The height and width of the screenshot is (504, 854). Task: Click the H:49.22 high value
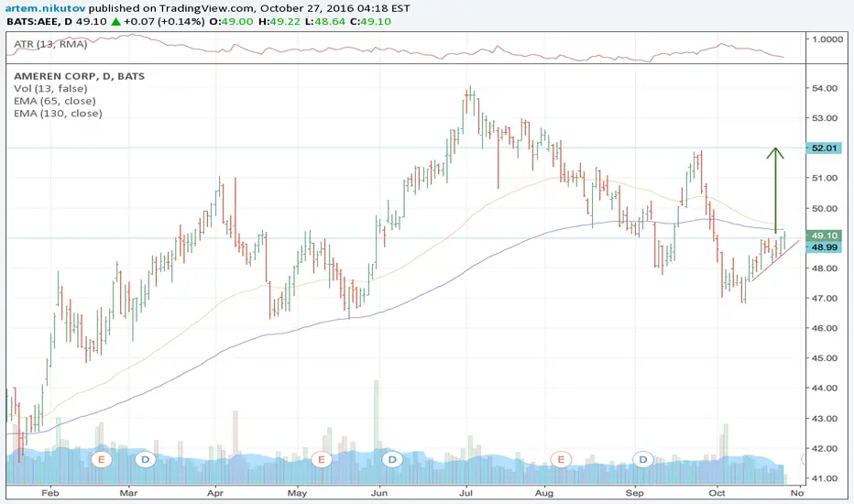(279, 21)
